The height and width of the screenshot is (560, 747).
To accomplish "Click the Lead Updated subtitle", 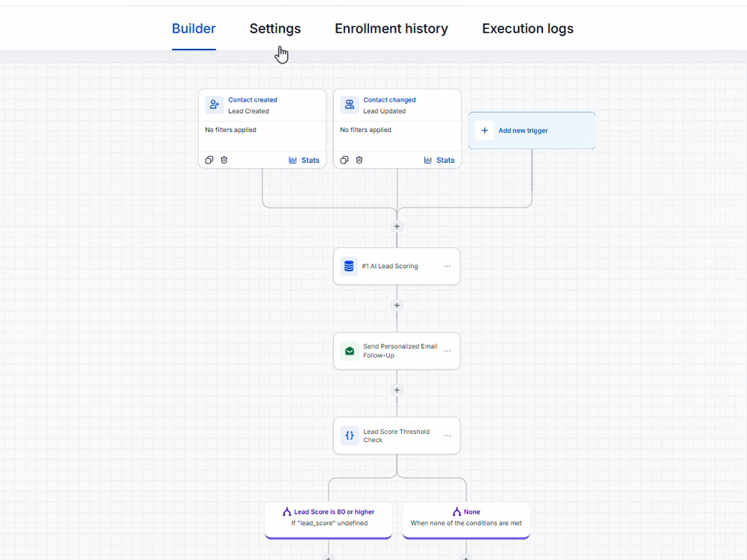I will pos(385,111).
